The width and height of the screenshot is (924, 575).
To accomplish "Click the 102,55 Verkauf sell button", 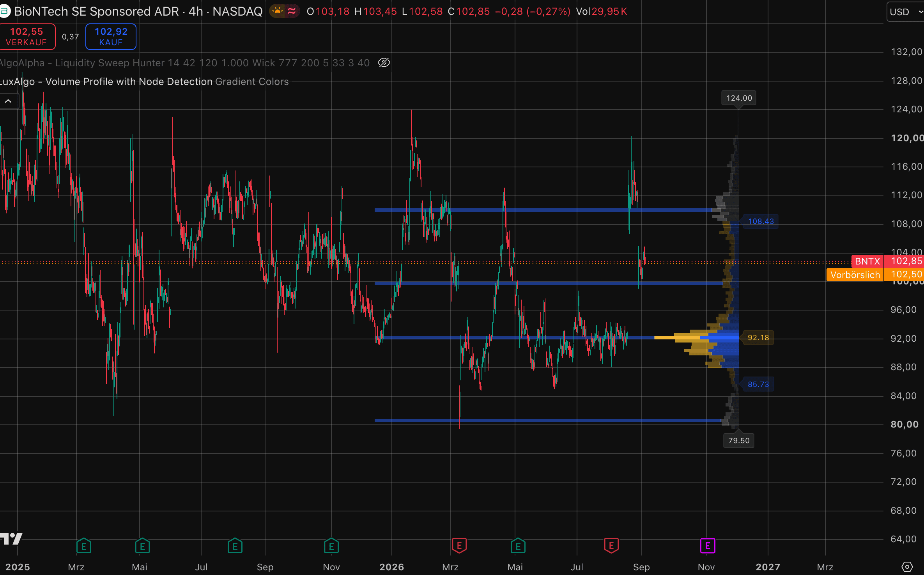I will click(27, 37).
